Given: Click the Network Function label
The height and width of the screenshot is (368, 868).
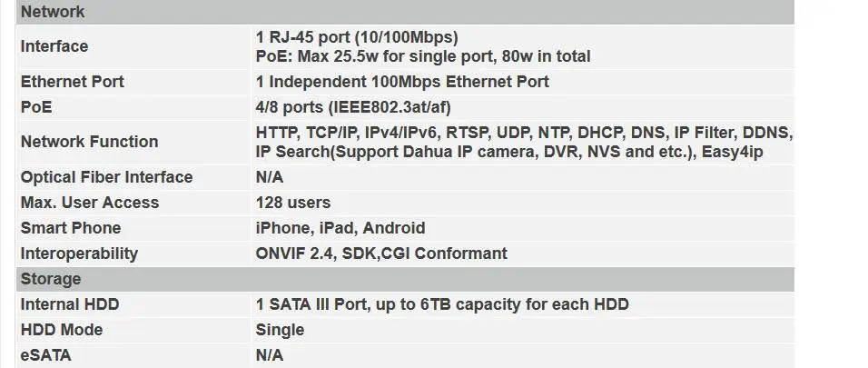Looking at the screenshot, I should pos(89,142).
